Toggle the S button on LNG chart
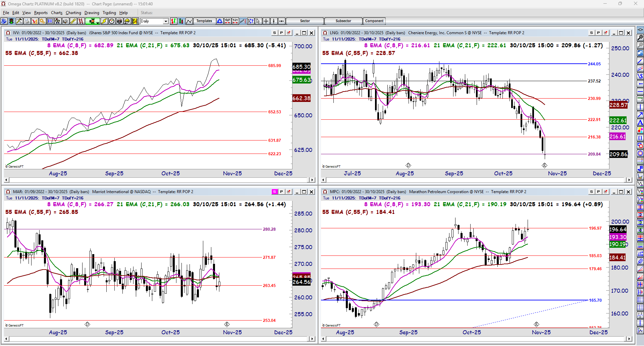 (592, 33)
